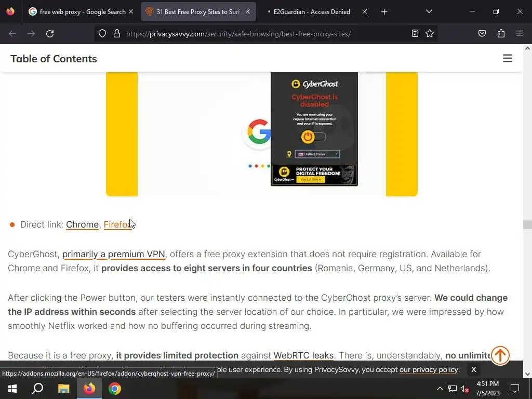
Task: Close the 31 Best Free Proxy tab
Action: pos(248,11)
